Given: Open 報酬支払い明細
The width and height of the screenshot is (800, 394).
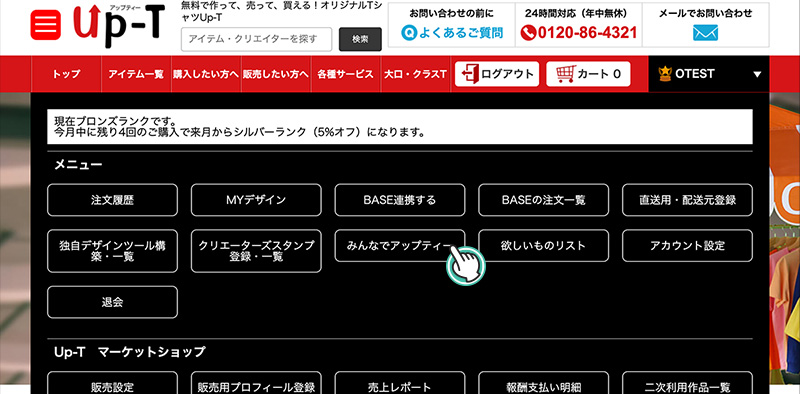Looking at the screenshot, I should point(543,383).
